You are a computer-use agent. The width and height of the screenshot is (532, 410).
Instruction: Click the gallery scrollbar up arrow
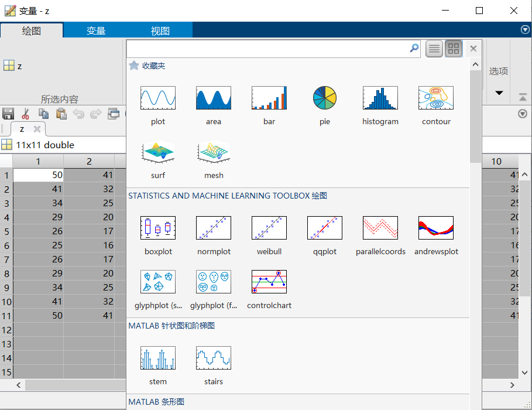[x=475, y=64]
